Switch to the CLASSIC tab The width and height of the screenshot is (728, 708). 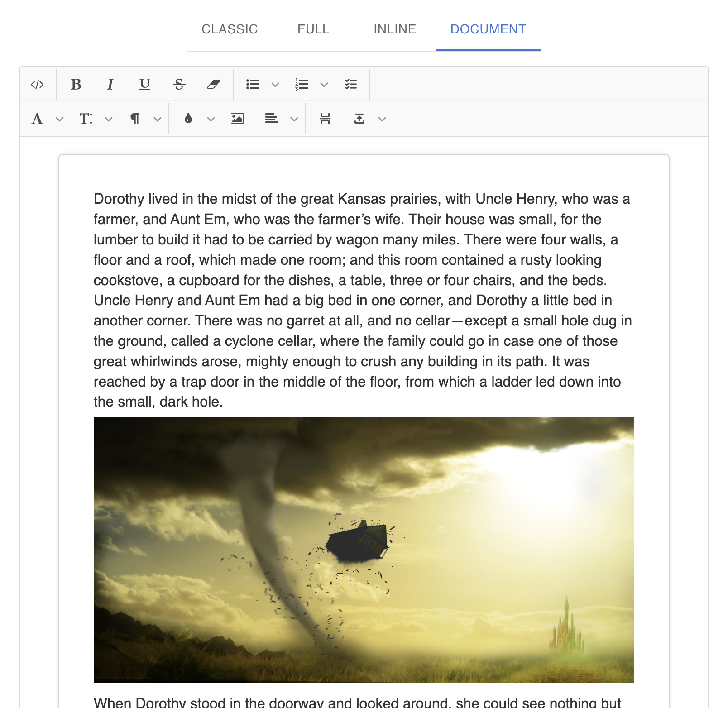pos(230,29)
